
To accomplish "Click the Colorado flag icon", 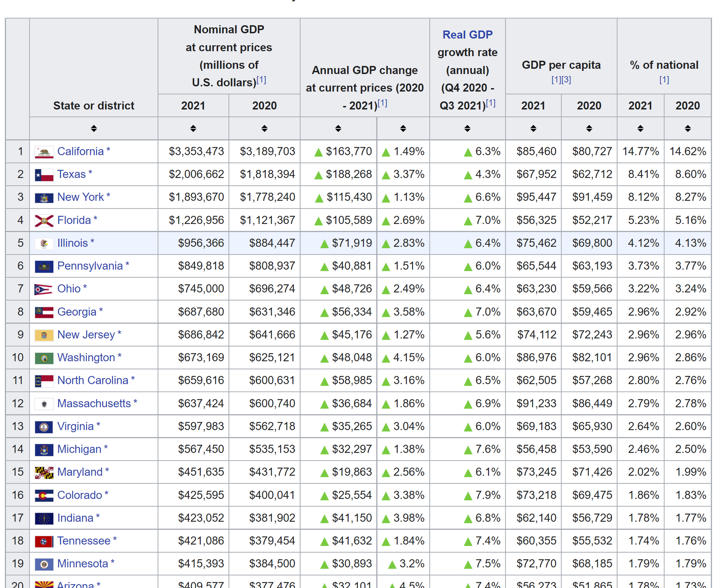I will pyautogui.click(x=44, y=495).
